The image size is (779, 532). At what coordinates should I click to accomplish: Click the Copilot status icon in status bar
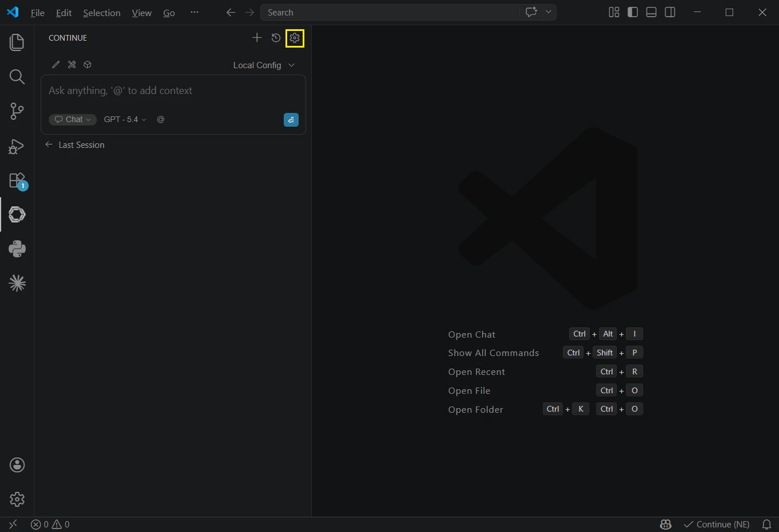pos(666,525)
